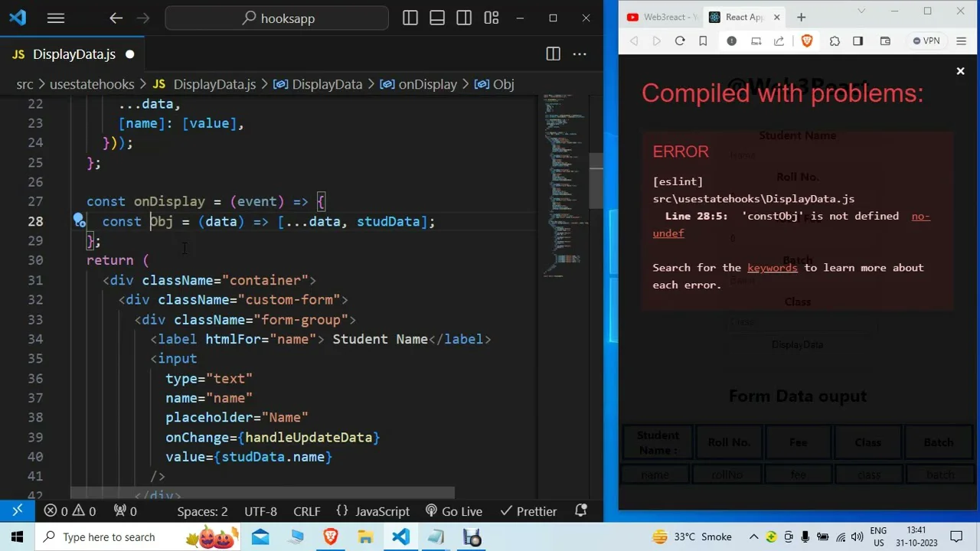980x551 pixels.
Task: Click the keywords link in error overlay
Action: (772, 268)
